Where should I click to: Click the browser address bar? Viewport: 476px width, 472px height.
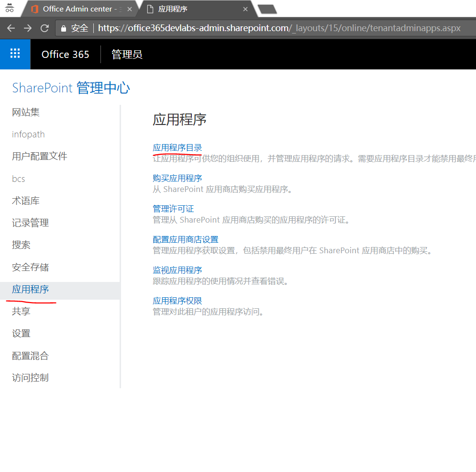click(x=239, y=28)
